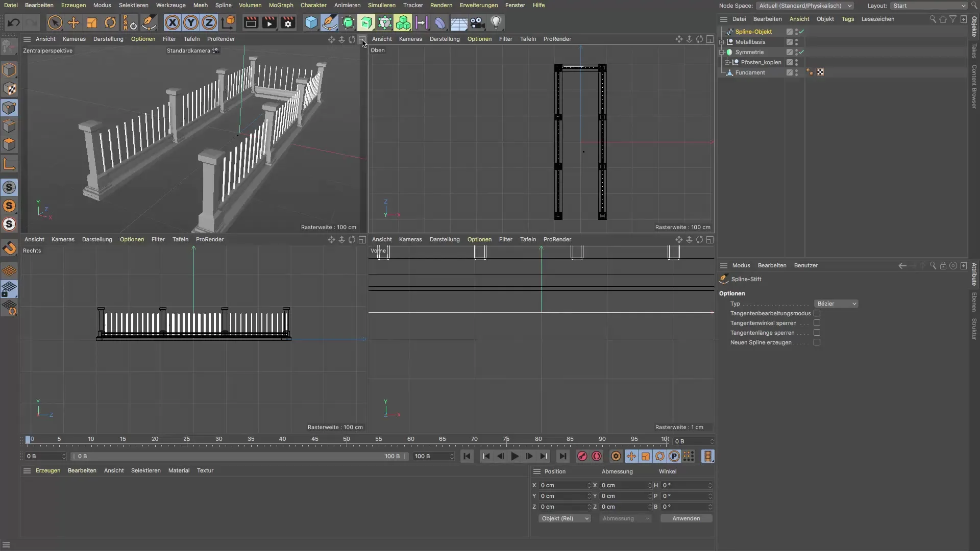Tick Tangentenbearbeitungsmodus checkbox

click(817, 313)
